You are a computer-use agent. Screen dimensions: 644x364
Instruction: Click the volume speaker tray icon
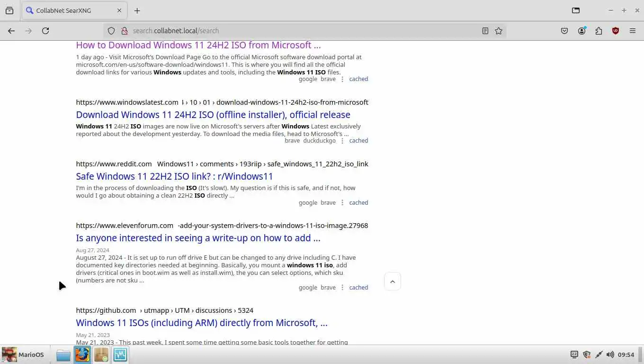point(610,355)
